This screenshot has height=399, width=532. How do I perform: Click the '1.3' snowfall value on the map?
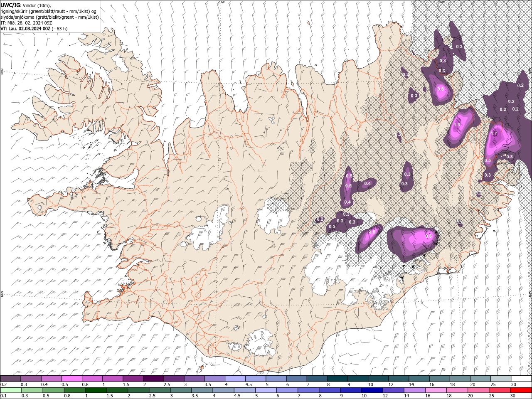457,125
